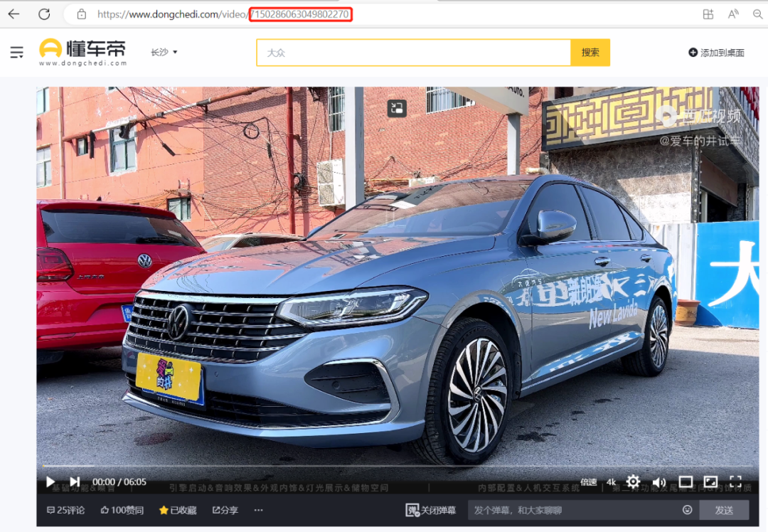The width and height of the screenshot is (768, 532).
Task: Jump to chapter 引擎启动&音响效果&外观内饰
Action: pyautogui.click(x=279, y=488)
